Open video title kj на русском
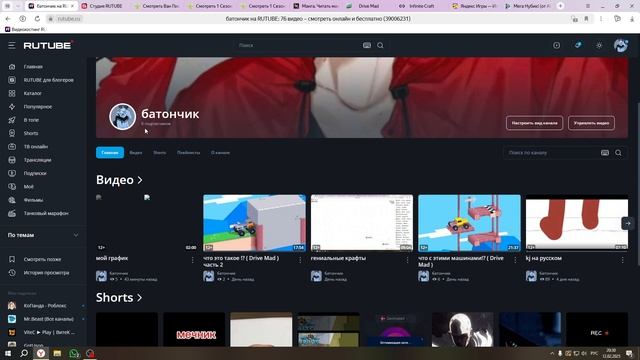Viewport: 640px width, 360px height. coord(544,258)
